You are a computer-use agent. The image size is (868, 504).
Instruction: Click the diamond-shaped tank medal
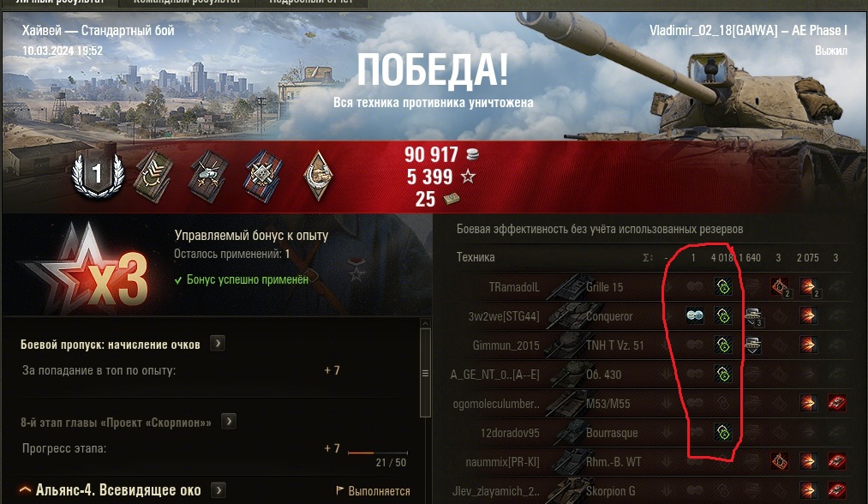pos(318,176)
